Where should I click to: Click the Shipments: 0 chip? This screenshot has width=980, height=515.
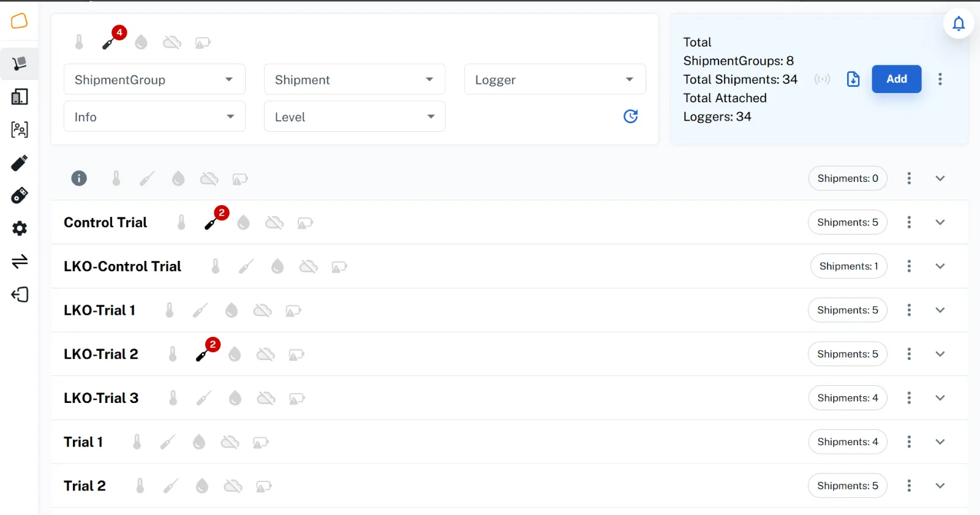pos(848,178)
